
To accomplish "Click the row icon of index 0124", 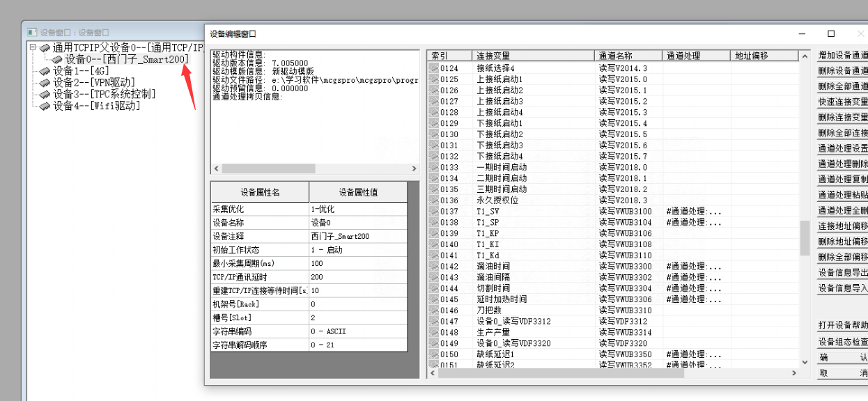I will tap(433, 68).
